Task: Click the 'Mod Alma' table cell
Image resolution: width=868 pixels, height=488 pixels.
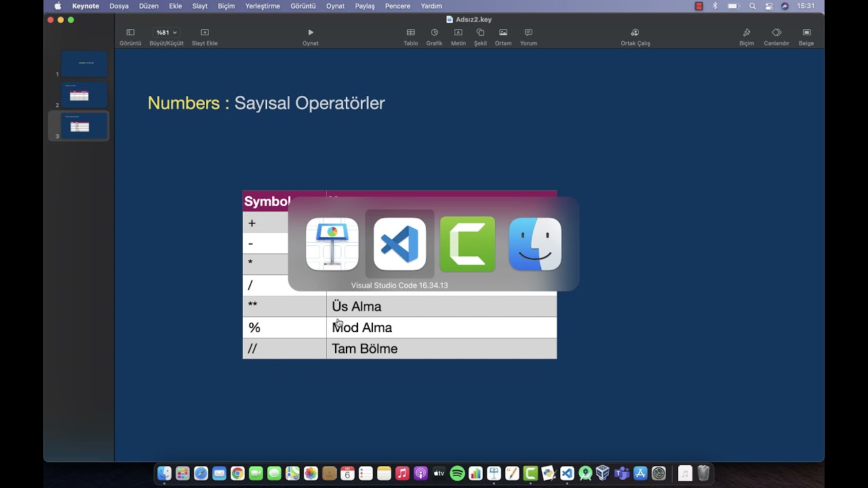Action: [441, 327]
